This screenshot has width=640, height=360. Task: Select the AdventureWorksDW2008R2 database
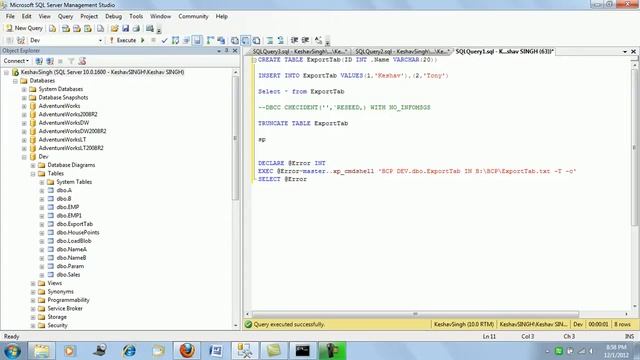pos(72,131)
